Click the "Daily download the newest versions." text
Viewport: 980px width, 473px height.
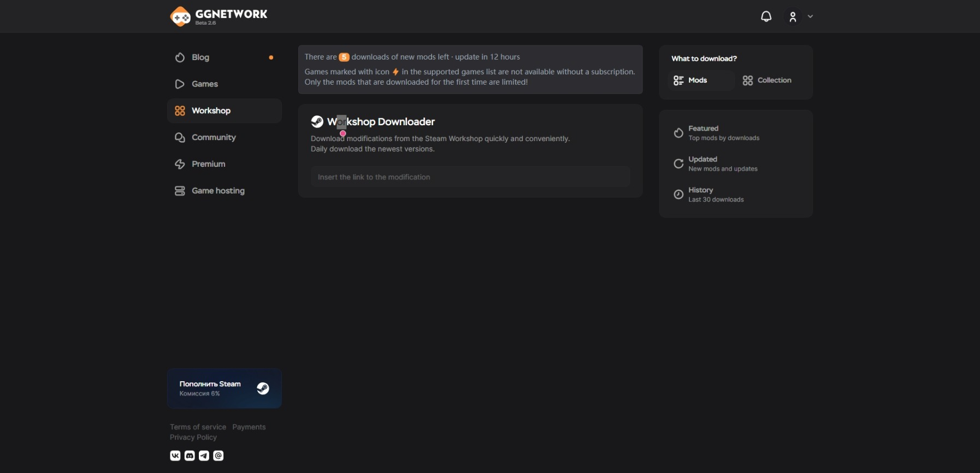pos(373,149)
